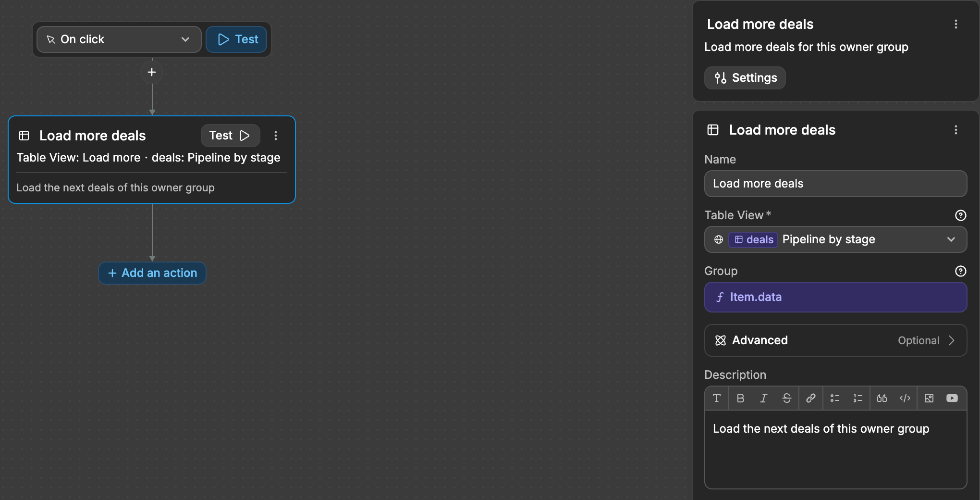Click the table icon on the workflow node
The width and height of the screenshot is (980, 500).
pos(24,136)
